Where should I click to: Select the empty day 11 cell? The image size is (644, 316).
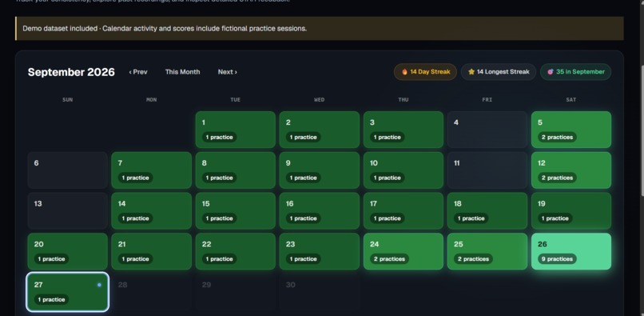tap(487, 170)
